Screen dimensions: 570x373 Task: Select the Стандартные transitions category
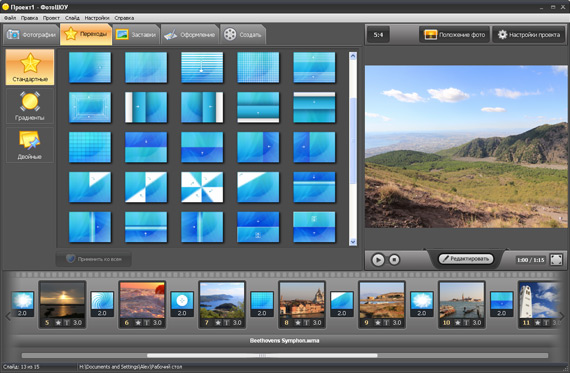[x=30, y=67]
